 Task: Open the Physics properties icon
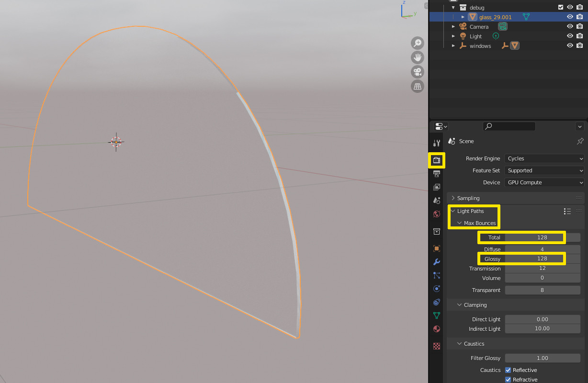[x=436, y=289]
